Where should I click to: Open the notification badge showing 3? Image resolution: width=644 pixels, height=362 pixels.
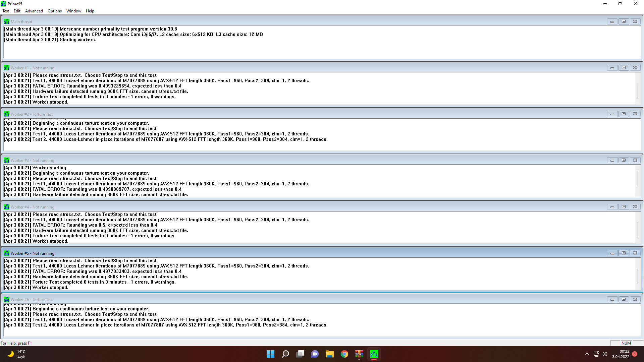coord(635,354)
